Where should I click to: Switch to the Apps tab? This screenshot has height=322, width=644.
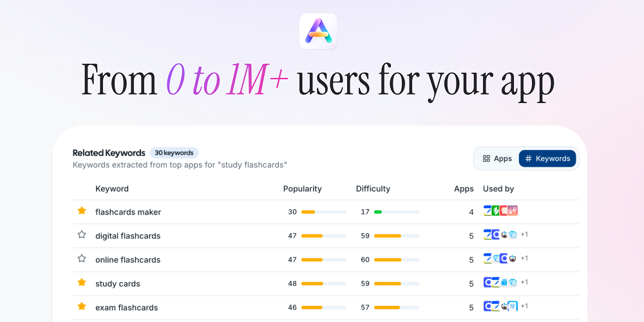pyautogui.click(x=497, y=158)
